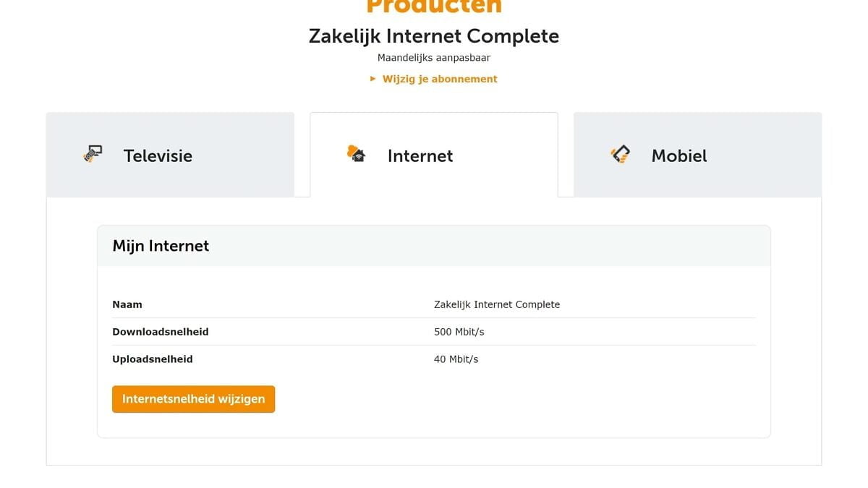Follow the Wijzig je abonnement link
Viewport: 868px width, 488px height.
tap(440, 79)
